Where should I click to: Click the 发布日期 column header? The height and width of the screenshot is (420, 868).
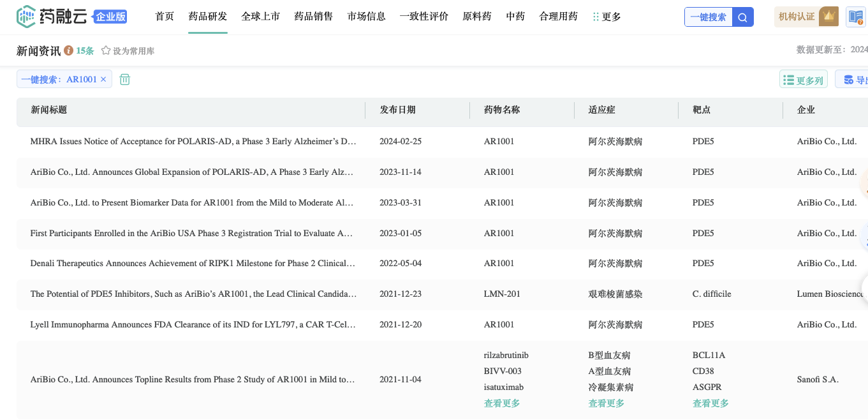[397, 110]
